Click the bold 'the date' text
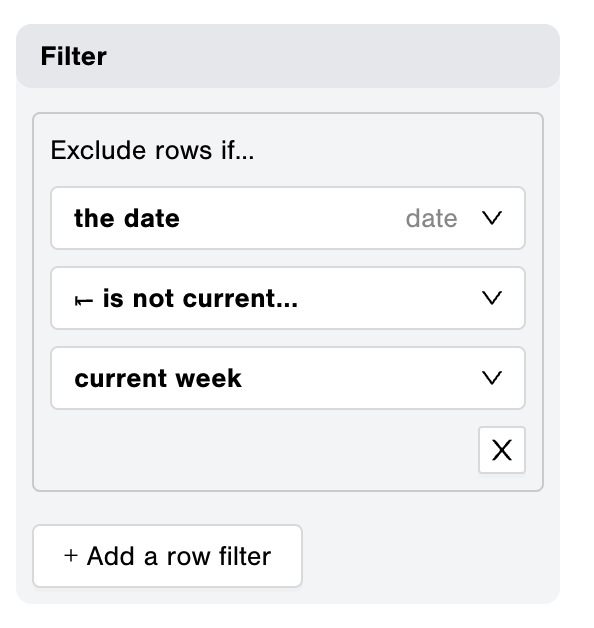Image resolution: width=594 pixels, height=628 pixels. click(127, 219)
